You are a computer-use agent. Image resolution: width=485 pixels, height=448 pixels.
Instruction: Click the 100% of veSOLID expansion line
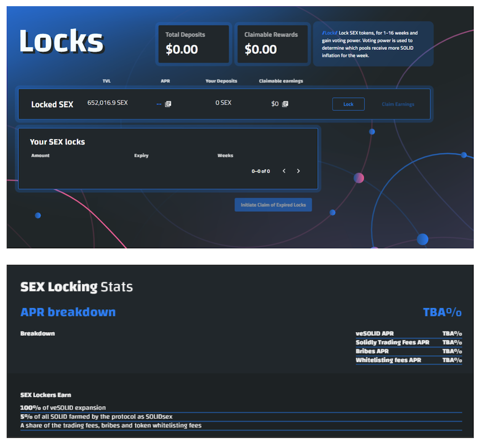pos(241,408)
